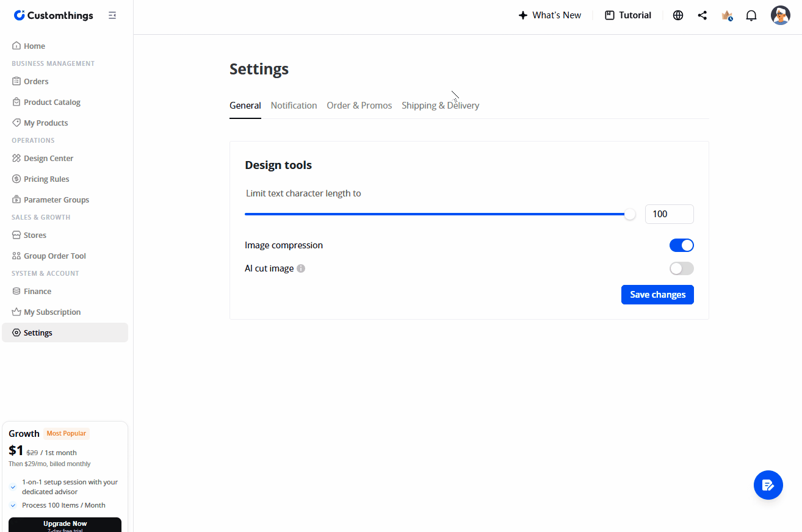Click the 'Limit text character length to' label
802x532 pixels.
303,193
